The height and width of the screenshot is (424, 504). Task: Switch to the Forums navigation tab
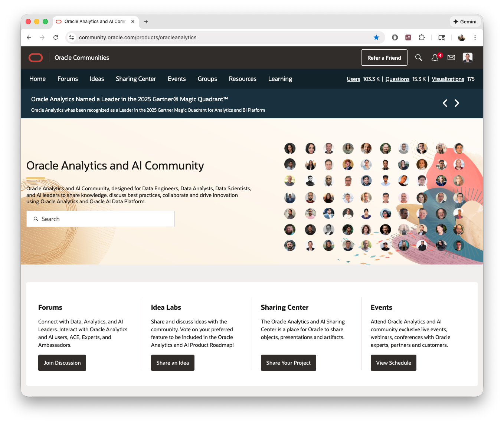point(68,79)
